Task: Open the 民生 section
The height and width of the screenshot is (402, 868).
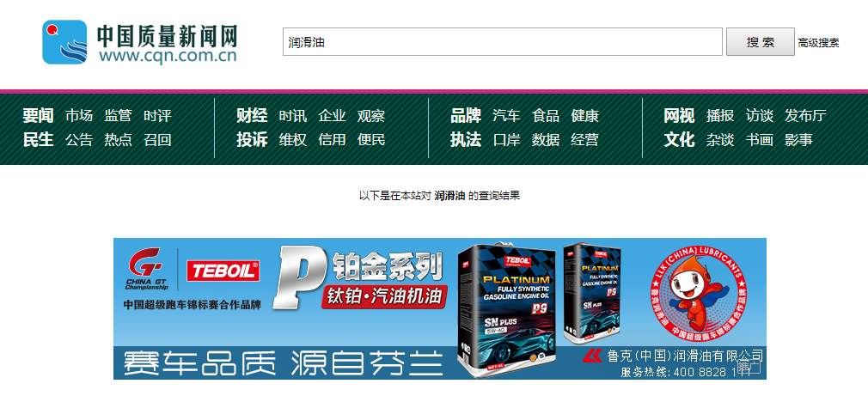Action: pos(38,140)
